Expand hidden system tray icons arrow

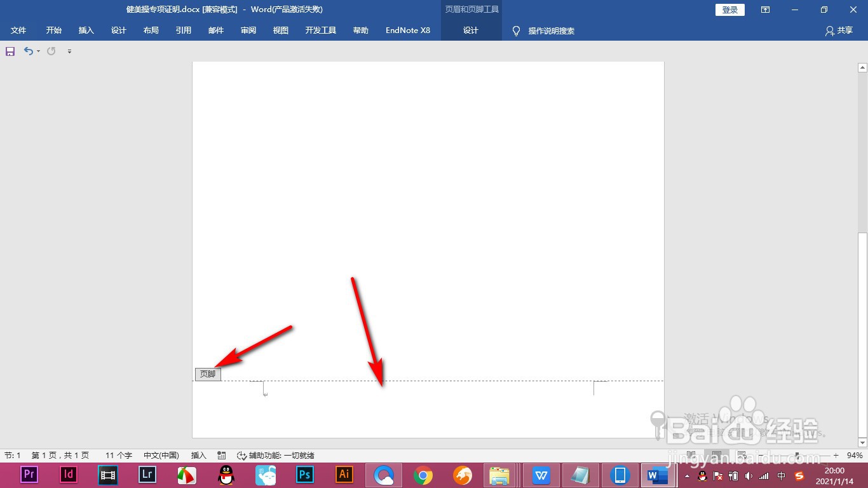pos(687,475)
